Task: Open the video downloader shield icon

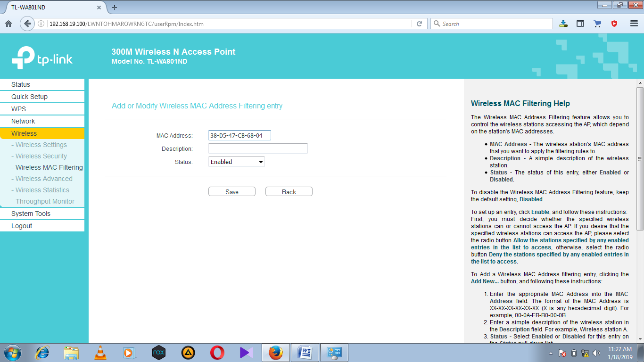Action: [614, 23]
